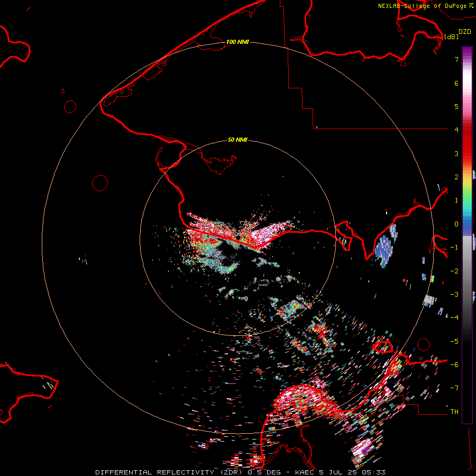The image size is (476, 476).
Task: Click the 1 value on the color scale
Action: click(x=456, y=200)
